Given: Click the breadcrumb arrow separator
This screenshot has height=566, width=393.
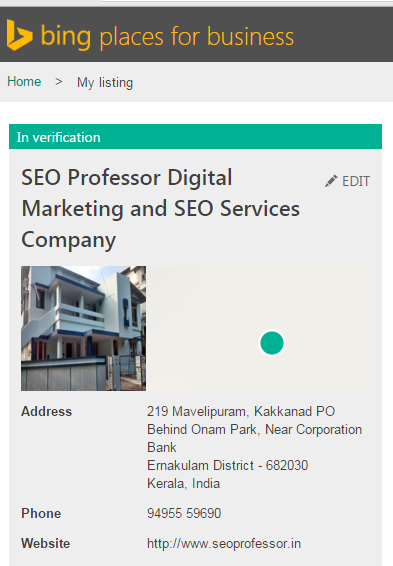Looking at the screenshot, I should [58, 82].
